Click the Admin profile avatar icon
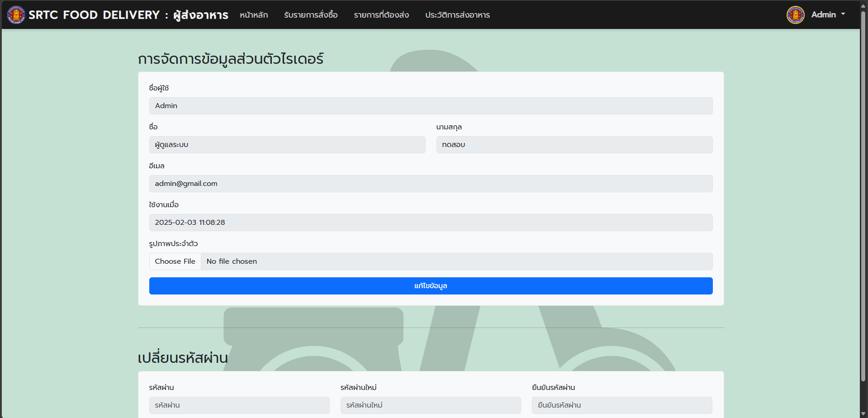 point(795,15)
